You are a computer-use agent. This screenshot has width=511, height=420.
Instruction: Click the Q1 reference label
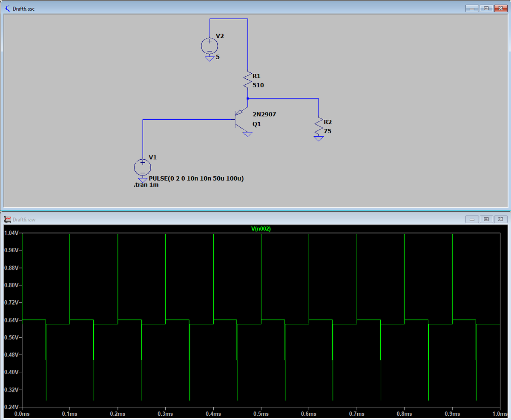(256, 124)
